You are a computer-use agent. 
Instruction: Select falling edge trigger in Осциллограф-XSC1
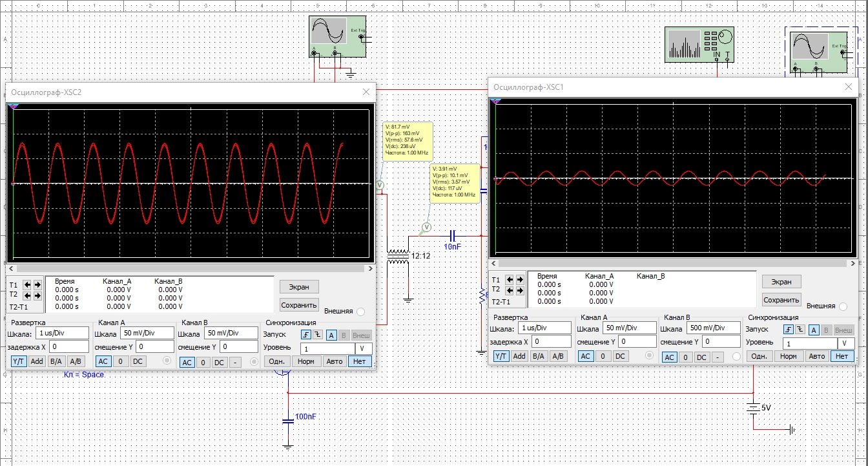799,330
